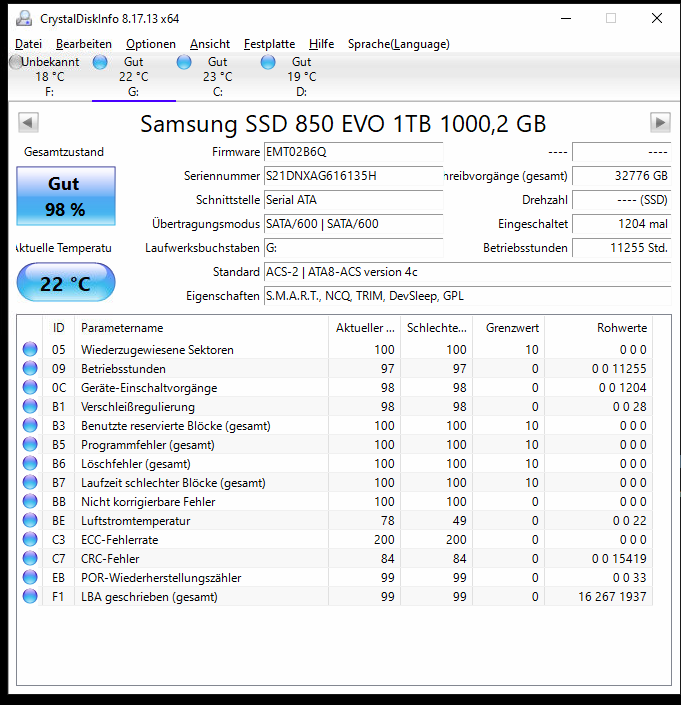Image resolution: width=681 pixels, height=705 pixels.
Task: Click the status icon of Programmfehler row
Action: click(x=30, y=444)
